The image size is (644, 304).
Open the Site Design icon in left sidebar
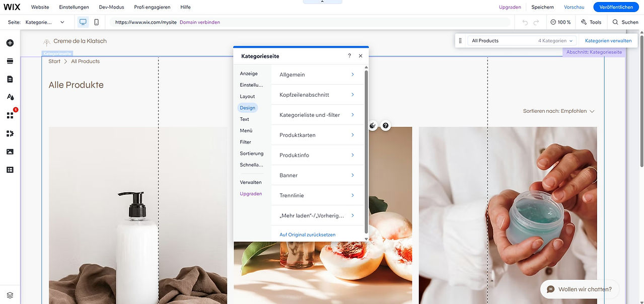(10, 97)
